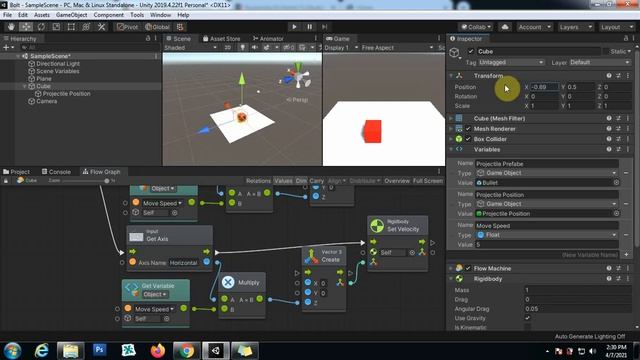This screenshot has height=360, width=640.
Task: Toggle the Is Kinematic checkbox
Action: (x=527, y=327)
